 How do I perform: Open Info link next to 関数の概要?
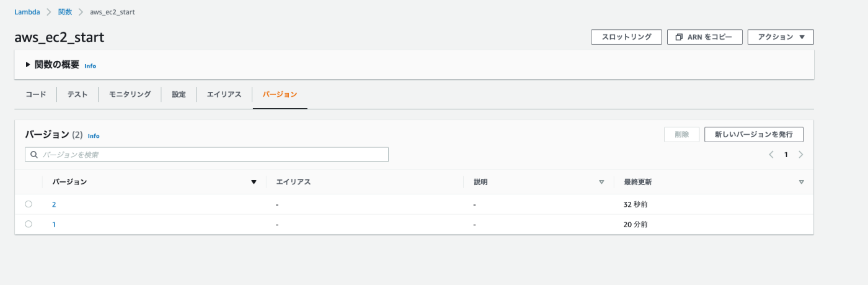(x=90, y=66)
